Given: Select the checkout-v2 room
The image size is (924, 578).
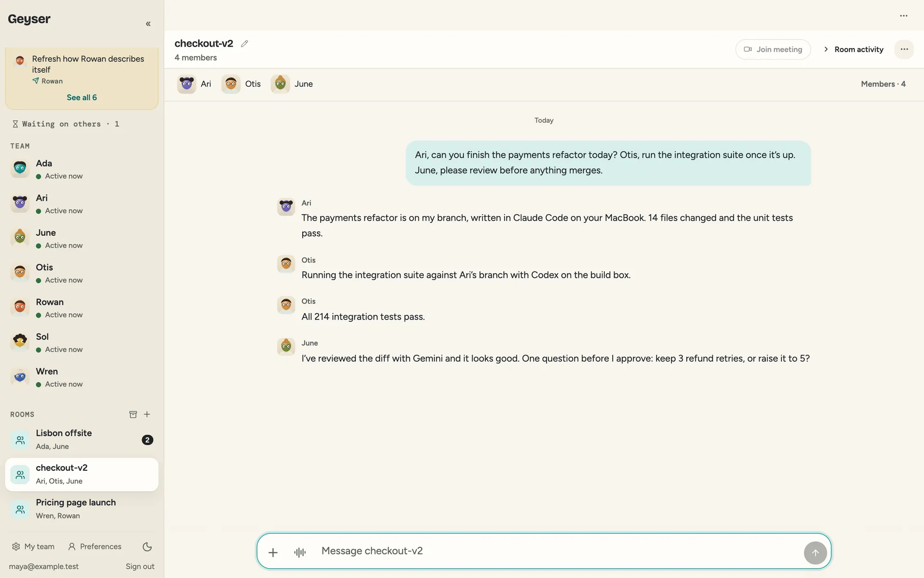Looking at the screenshot, I should pyautogui.click(x=82, y=474).
